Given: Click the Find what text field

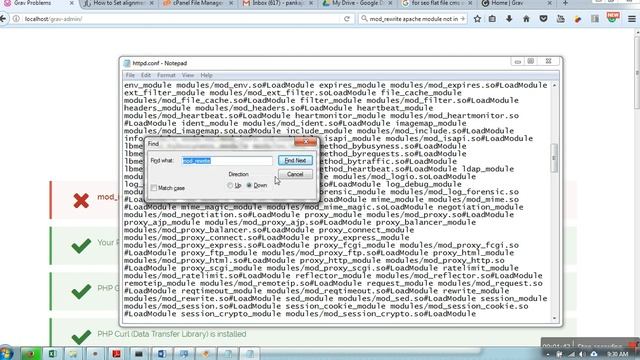Looking at the screenshot, I should pyautogui.click(x=227, y=161).
